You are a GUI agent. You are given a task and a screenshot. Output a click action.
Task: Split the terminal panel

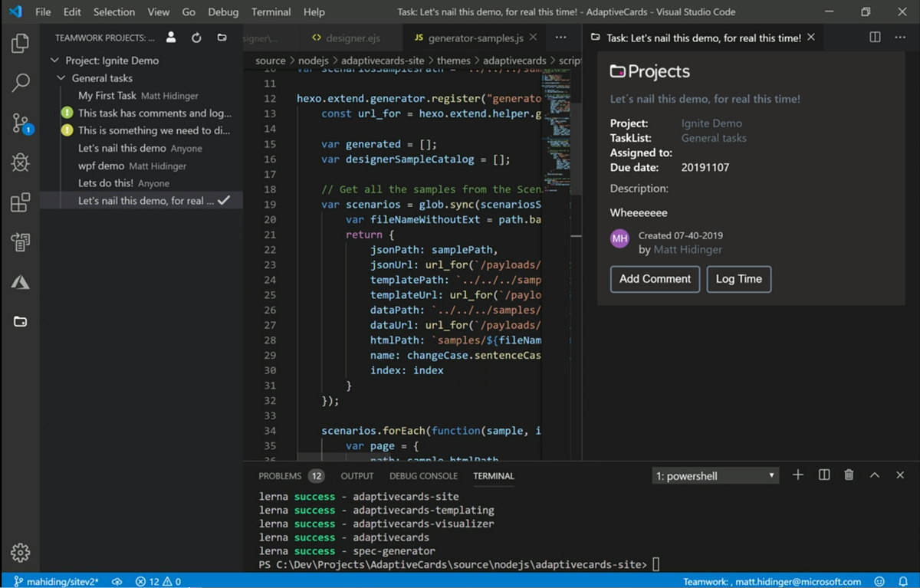click(823, 475)
